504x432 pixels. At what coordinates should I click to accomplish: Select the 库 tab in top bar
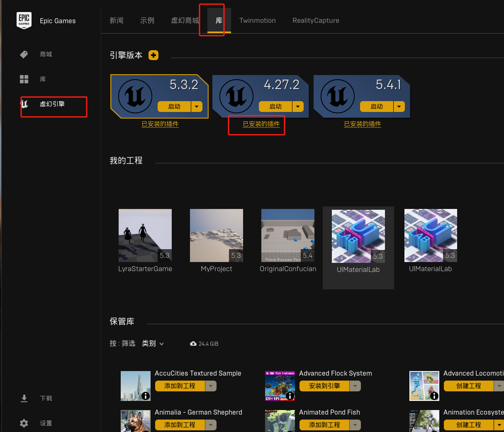219,20
